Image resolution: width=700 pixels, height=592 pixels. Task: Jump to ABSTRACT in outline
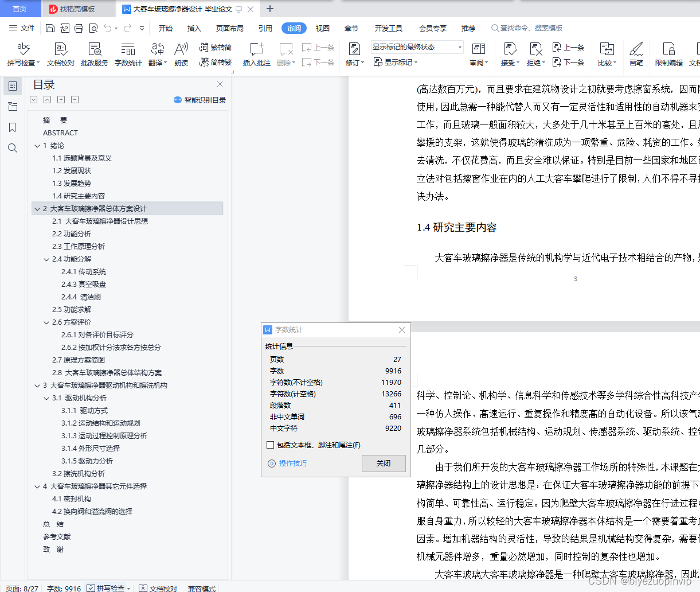60,133
